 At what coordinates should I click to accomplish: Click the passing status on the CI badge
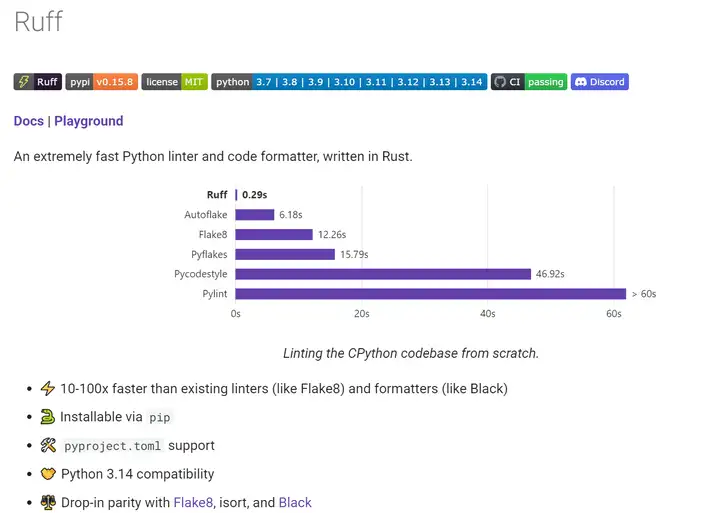click(x=546, y=82)
